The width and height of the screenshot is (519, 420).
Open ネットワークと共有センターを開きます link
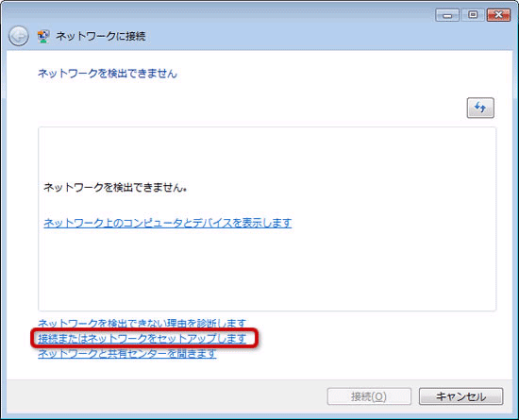127,354
